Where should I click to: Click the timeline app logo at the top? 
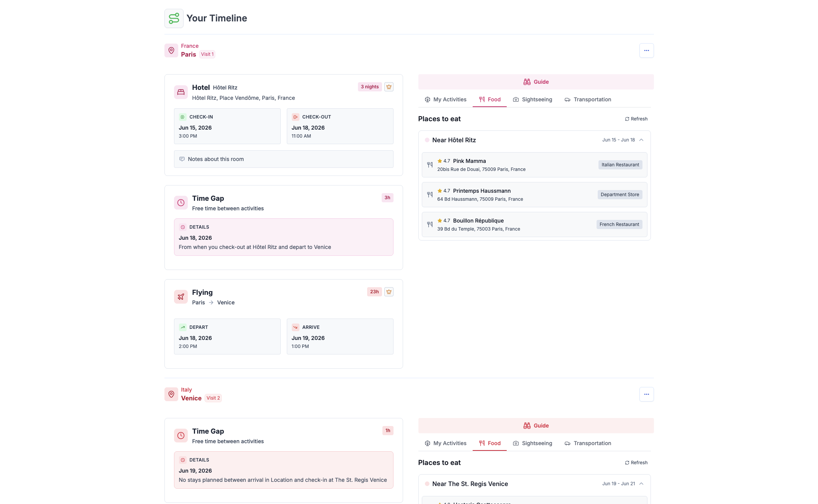174,18
